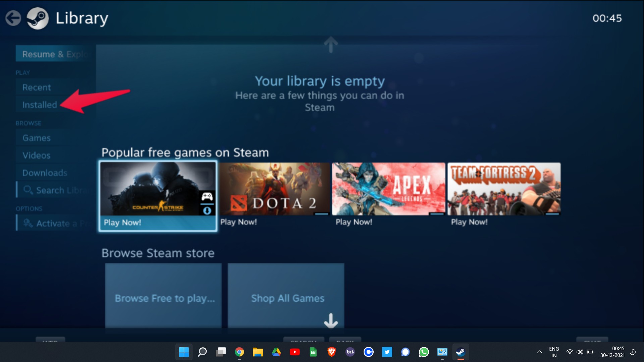Click the YouTube taskbar icon
The width and height of the screenshot is (644, 362).
[294, 352]
